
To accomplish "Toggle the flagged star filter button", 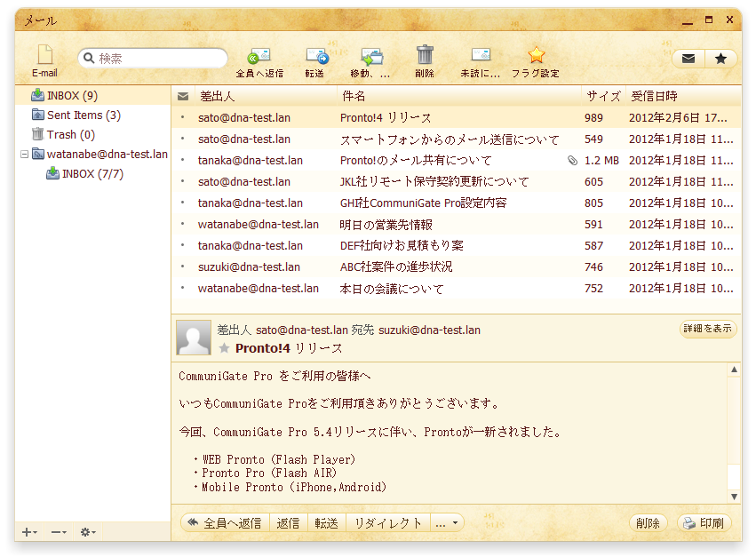I will [x=720, y=59].
